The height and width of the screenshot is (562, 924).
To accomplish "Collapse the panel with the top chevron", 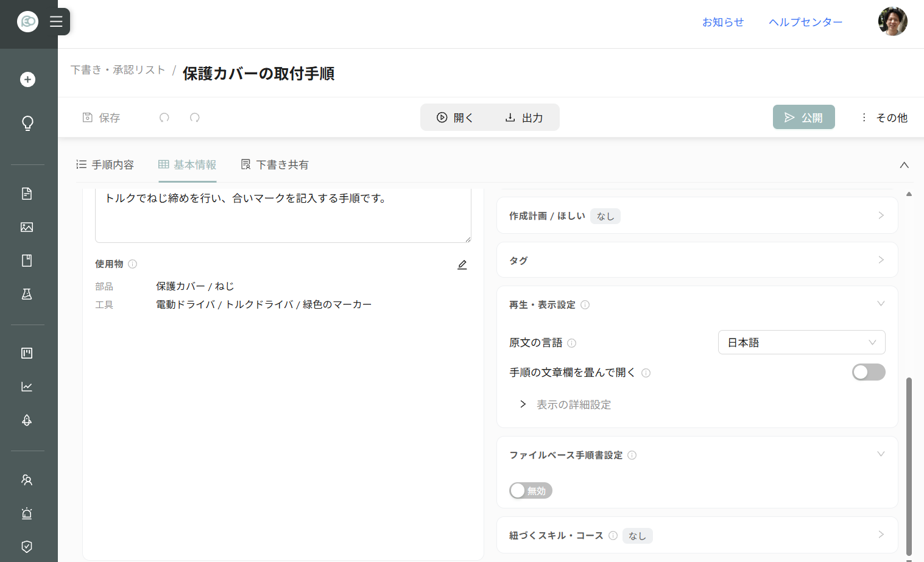I will coord(905,165).
